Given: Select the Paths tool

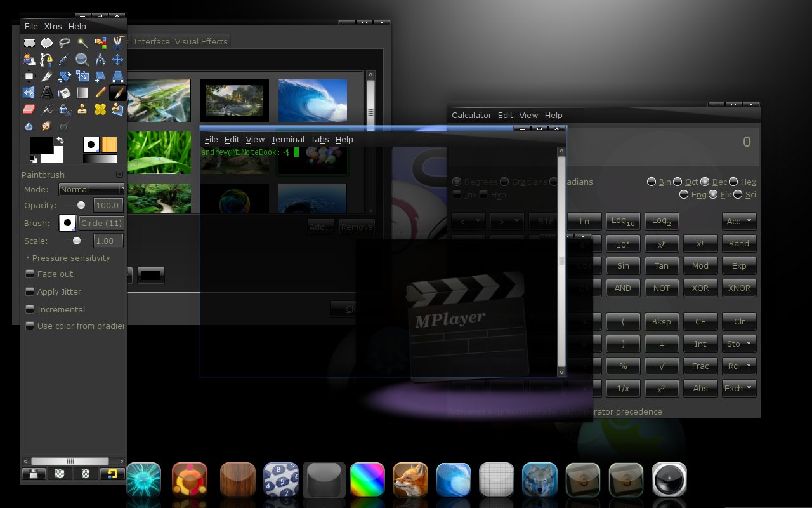Looking at the screenshot, I should coord(47,60).
